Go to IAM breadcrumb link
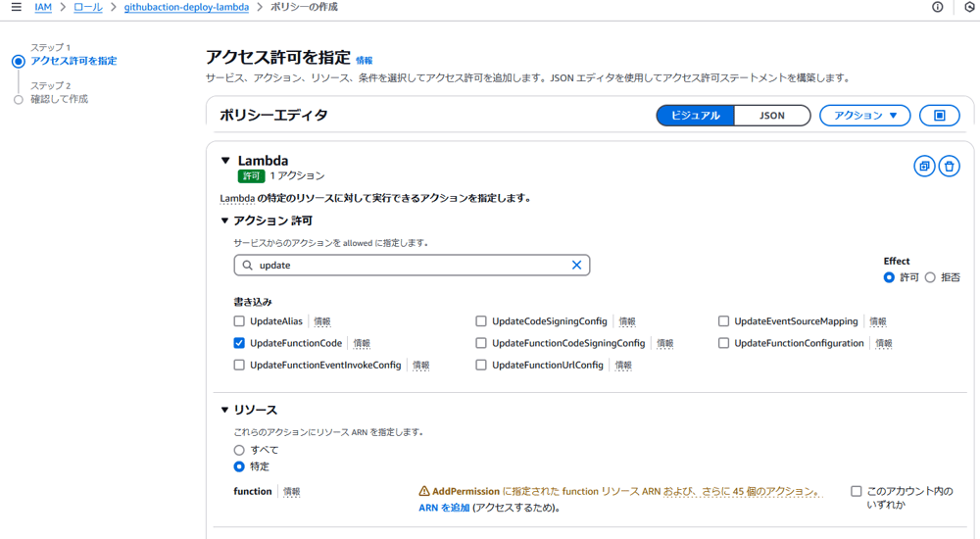Viewport: 980px width, 539px height. pos(43,8)
